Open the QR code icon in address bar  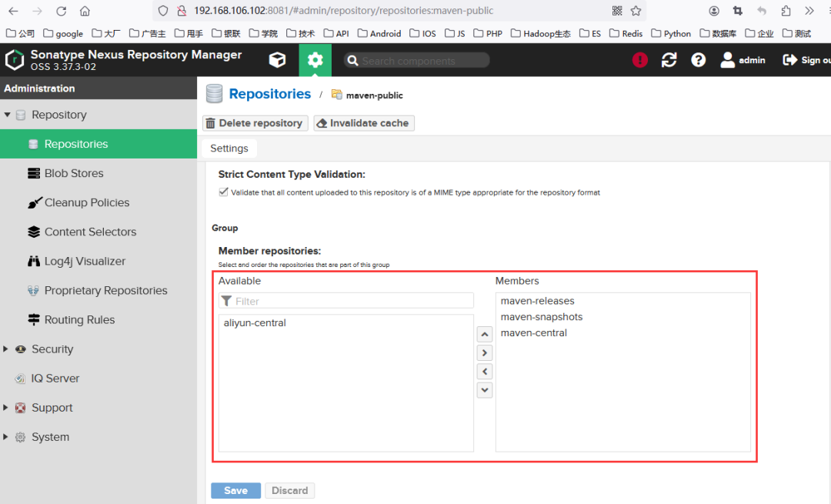click(617, 11)
